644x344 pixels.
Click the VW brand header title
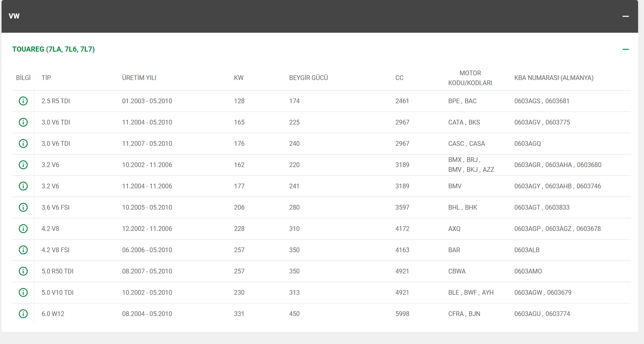point(14,16)
